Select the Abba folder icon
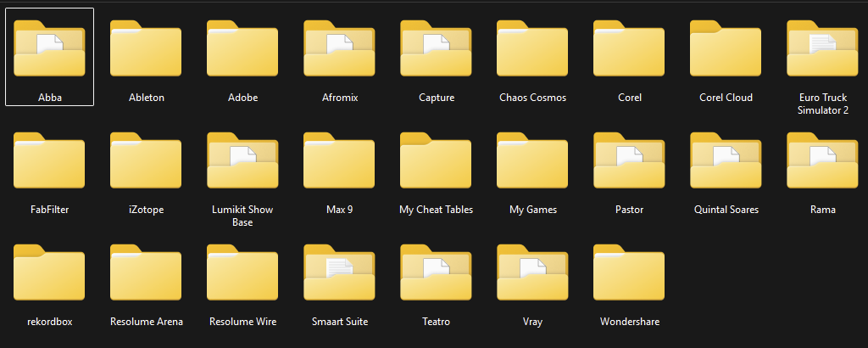Image resolution: width=868 pixels, height=348 pixels. (x=49, y=48)
